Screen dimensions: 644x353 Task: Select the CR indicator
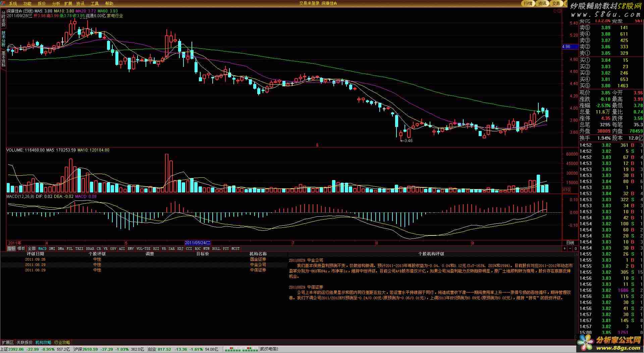[x=99, y=249]
